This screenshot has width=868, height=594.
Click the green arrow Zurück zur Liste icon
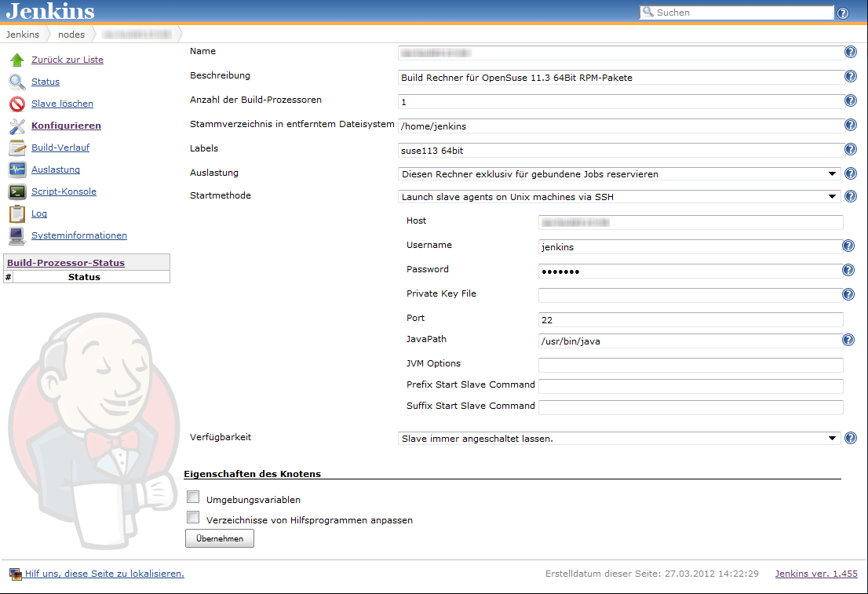[x=16, y=60]
